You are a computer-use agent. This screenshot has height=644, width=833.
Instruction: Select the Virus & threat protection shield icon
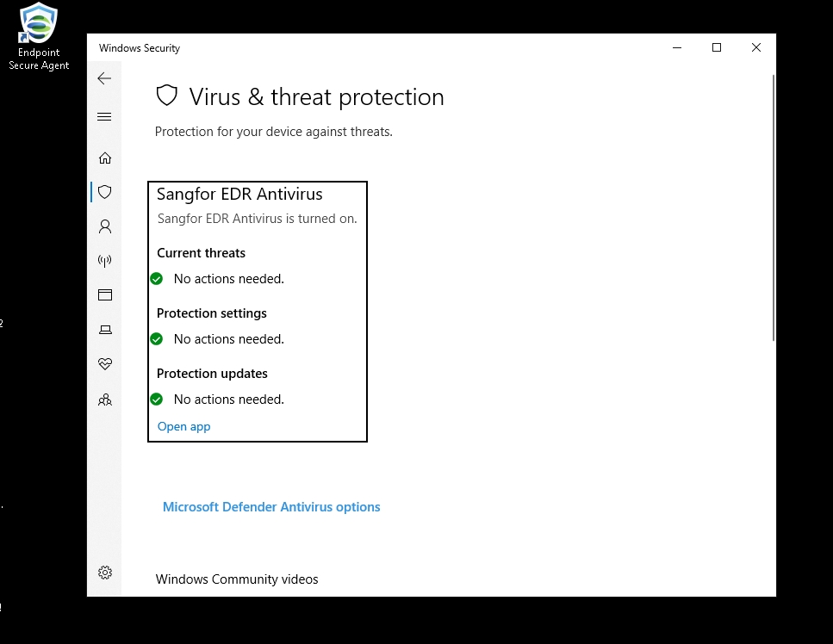pyautogui.click(x=104, y=192)
